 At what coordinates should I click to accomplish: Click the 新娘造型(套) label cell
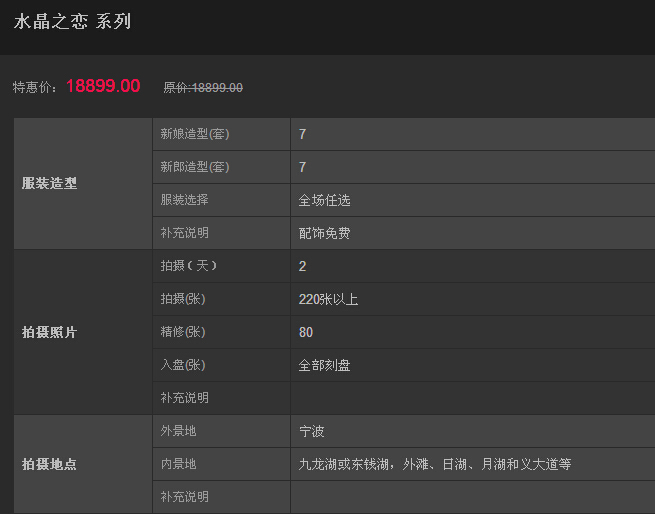pos(221,134)
